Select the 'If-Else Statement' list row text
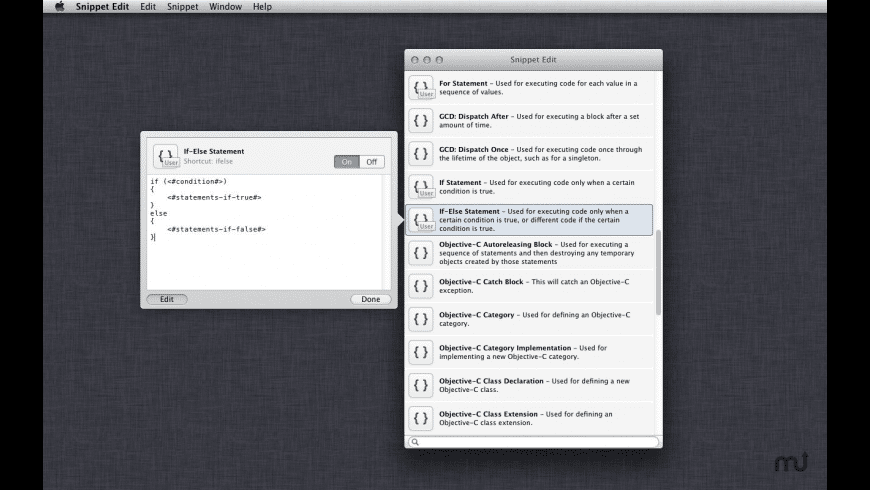870x490 pixels. pos(534,220)
